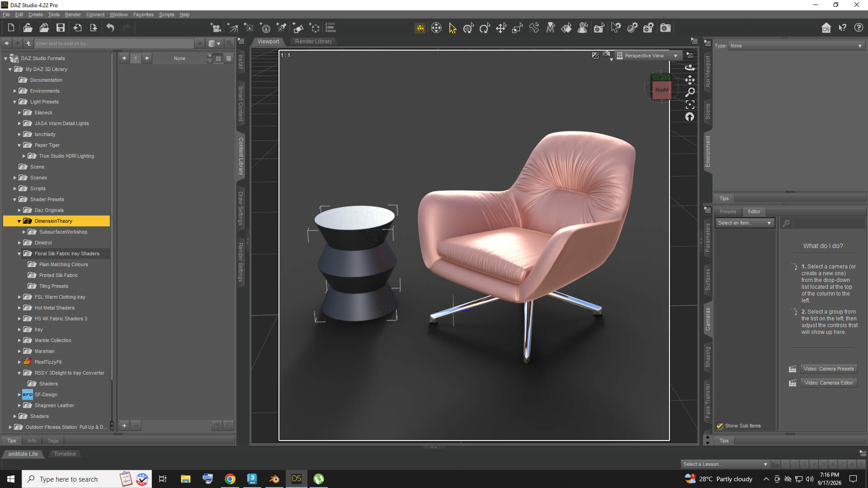Open the Presets tab in Cameras pane
Image resolution: width=868 pixels, height=488 pixels.
728,211
